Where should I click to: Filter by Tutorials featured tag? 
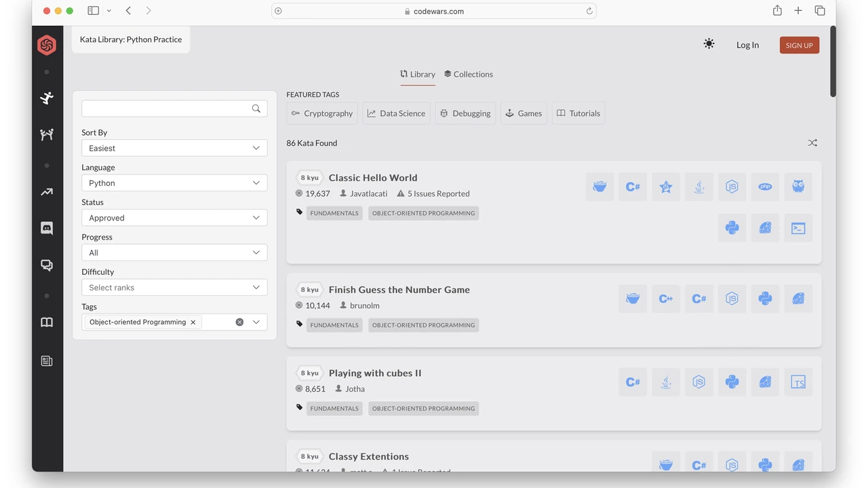[x=578, y=113]
